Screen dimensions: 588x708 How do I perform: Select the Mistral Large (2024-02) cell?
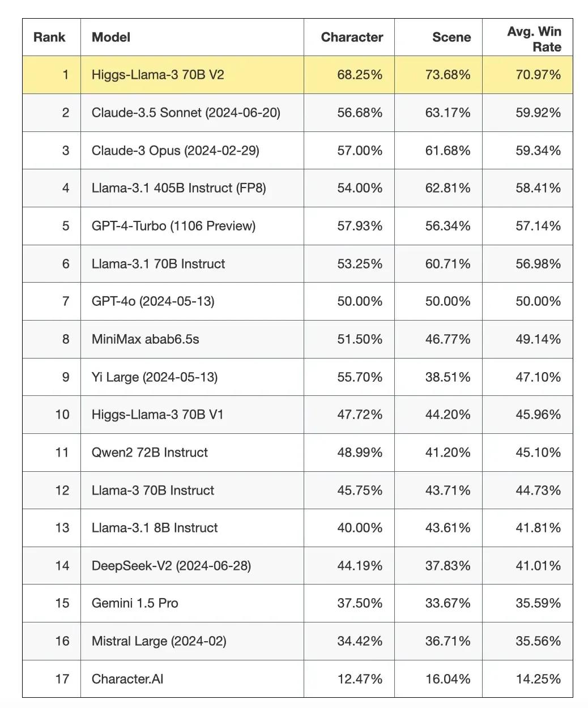pos(159,641)
